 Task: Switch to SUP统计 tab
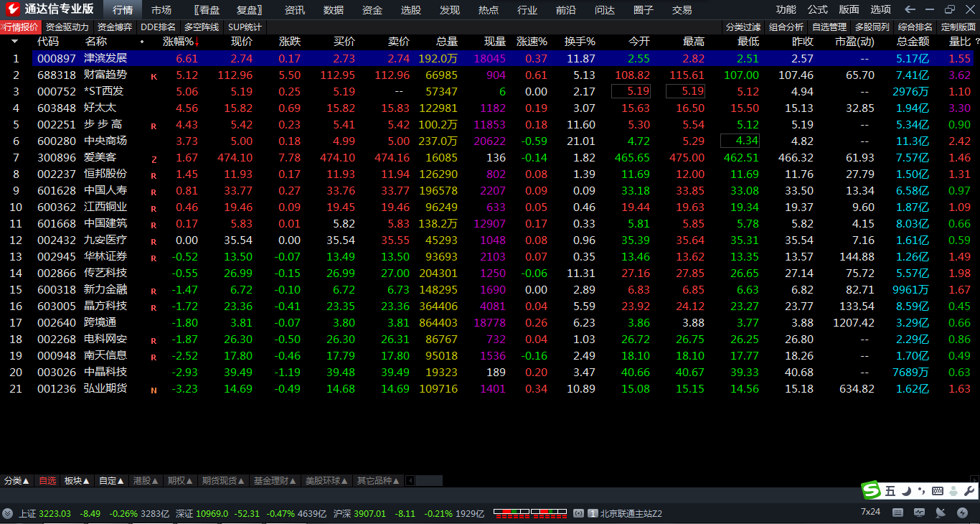pos(245,27)
